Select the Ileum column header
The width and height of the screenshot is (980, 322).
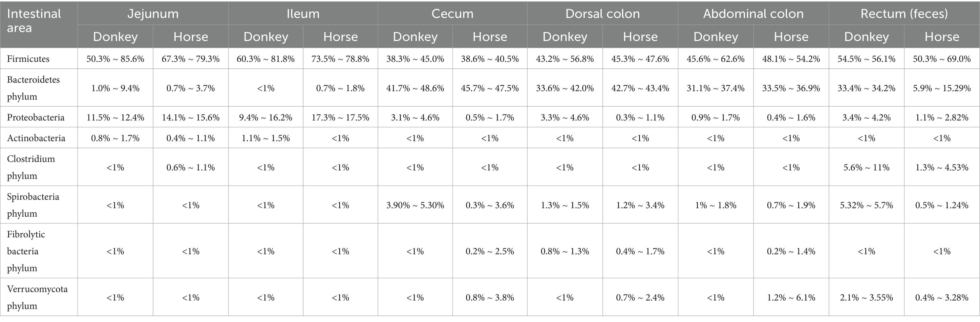coord(303,14)
